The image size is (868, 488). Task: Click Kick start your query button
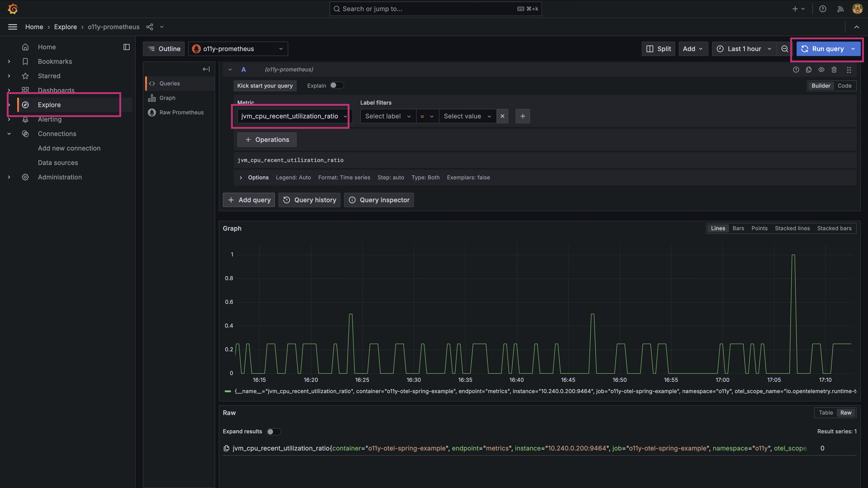click(265, 86)
